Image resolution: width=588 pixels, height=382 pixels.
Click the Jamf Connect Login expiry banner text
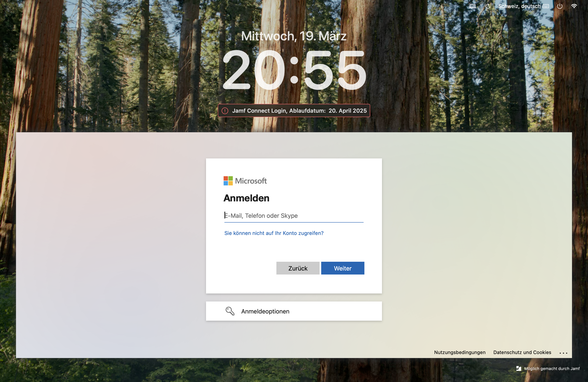(x=299, y=111)
